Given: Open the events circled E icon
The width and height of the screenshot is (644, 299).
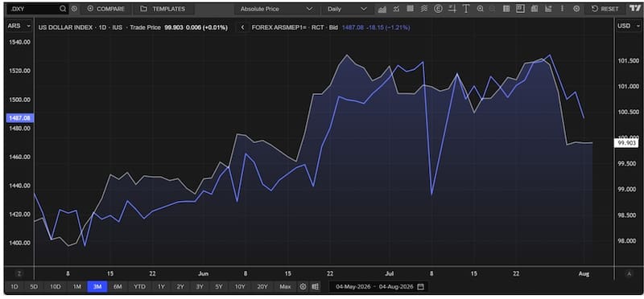Looking at the screenshot, I should point(438,9).
